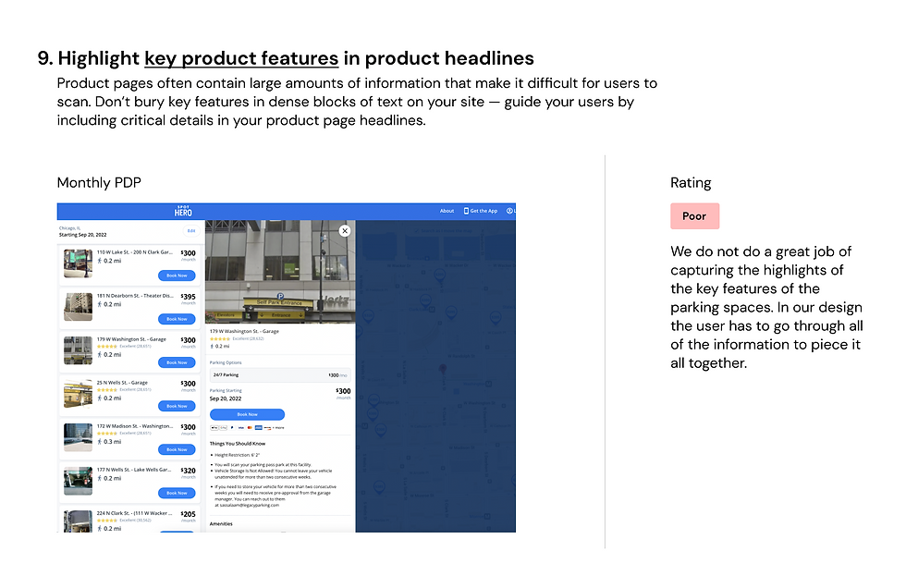Click walking icon in detail panel
Screen dimensions: 906x588
pos(212,347)
